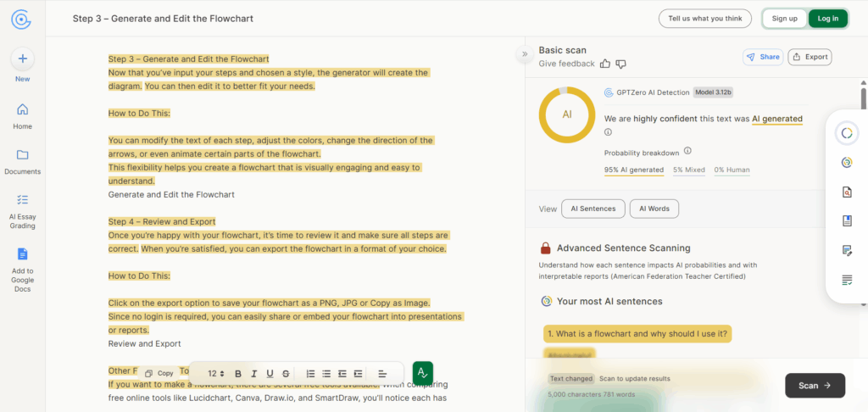Click Sign up

point(784,19)
